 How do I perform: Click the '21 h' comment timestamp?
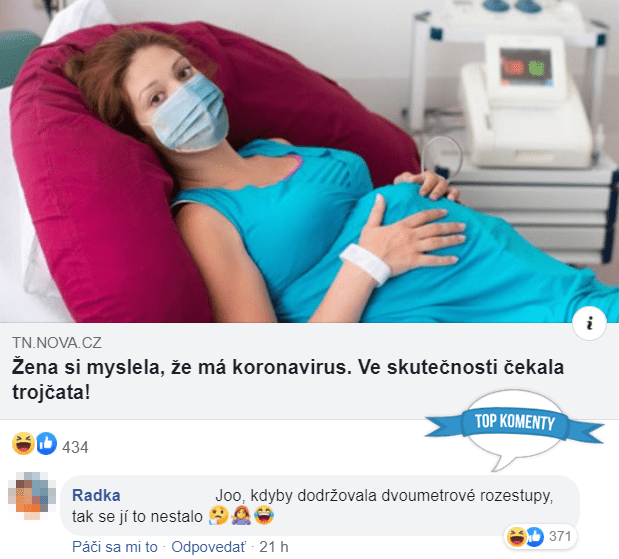(274, 547)
